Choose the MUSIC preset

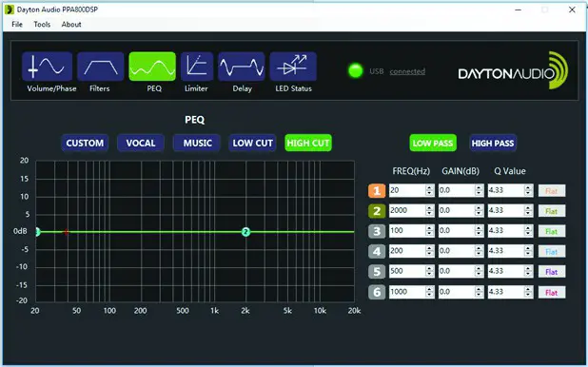coord(197,143)
